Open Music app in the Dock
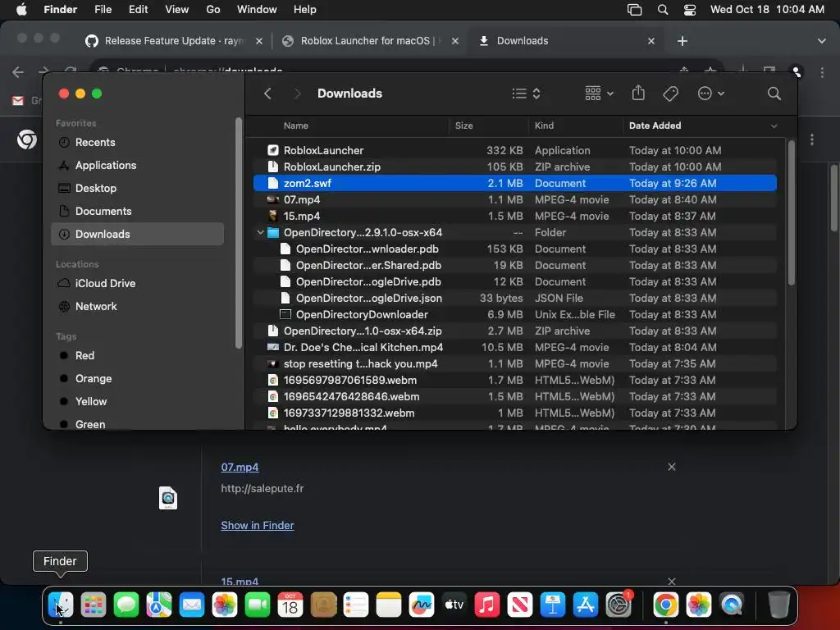Screen dimensions: 840x630 point(487,605)
